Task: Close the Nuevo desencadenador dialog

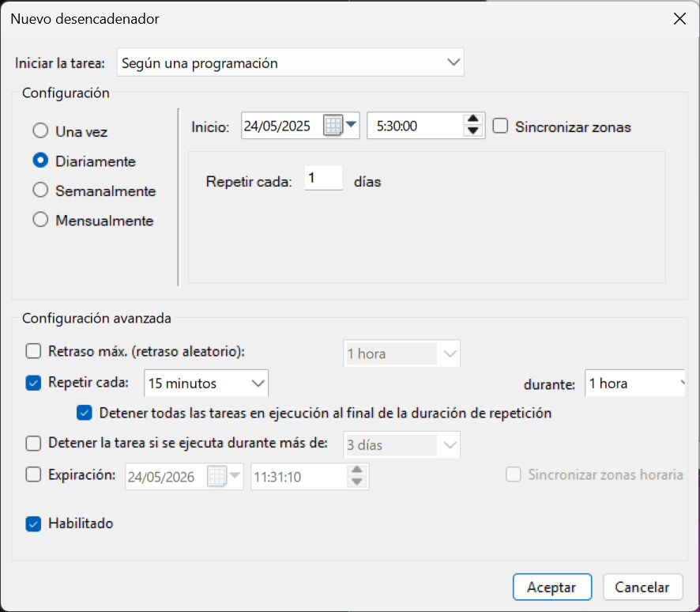Action: coord(679,19)
